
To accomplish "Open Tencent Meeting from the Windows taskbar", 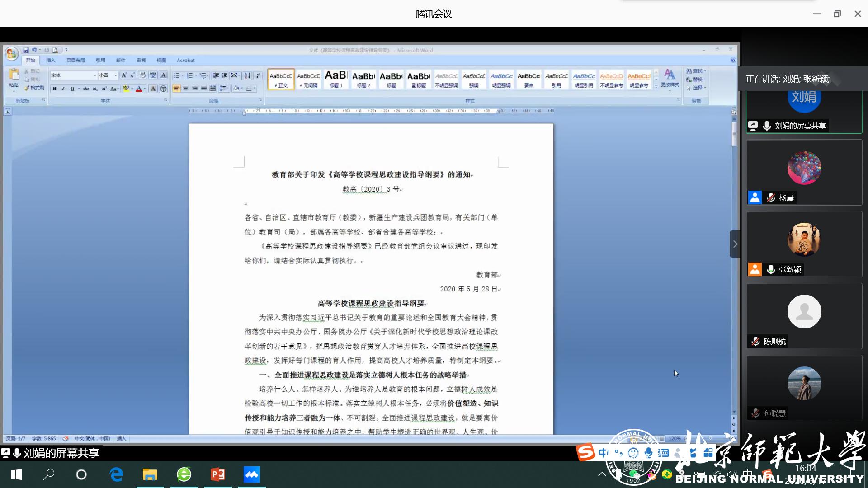I will [252, 474].
